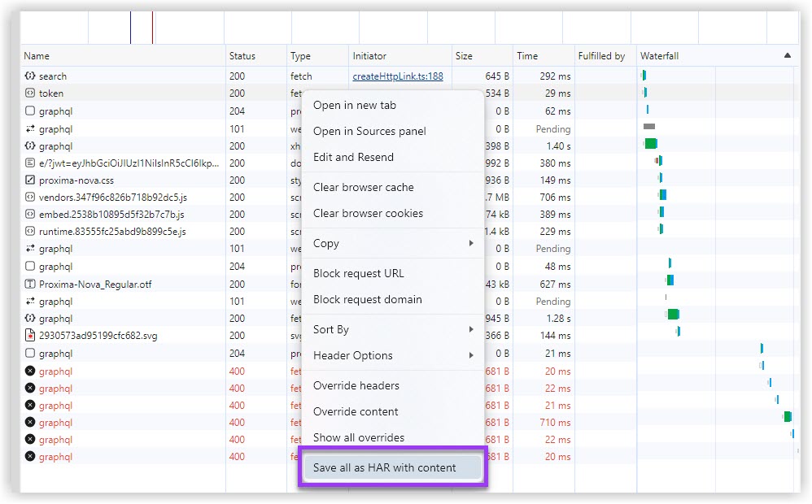Click stylesheet icon for proxima-nova.css

click(30, 180)
